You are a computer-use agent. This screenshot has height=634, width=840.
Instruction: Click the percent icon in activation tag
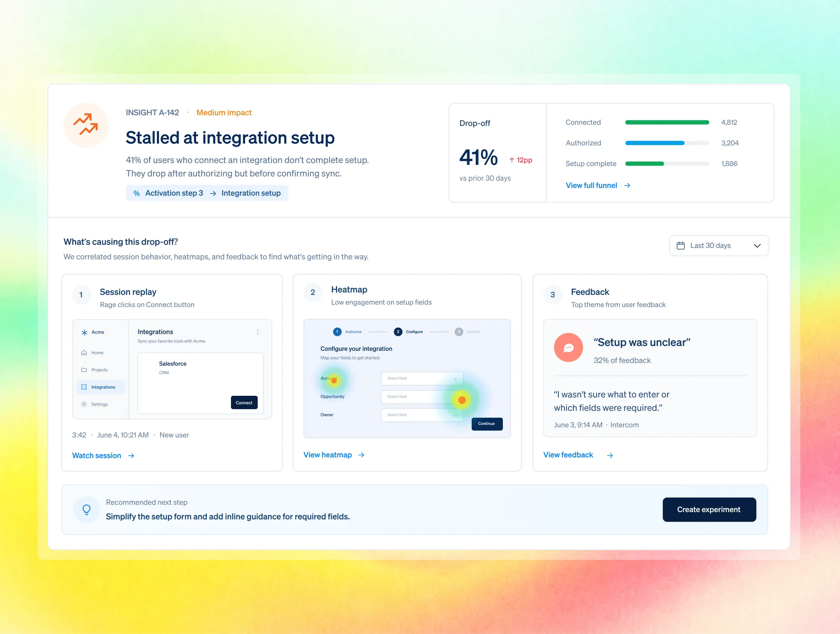pyautogui.click(x=137, y=193)
